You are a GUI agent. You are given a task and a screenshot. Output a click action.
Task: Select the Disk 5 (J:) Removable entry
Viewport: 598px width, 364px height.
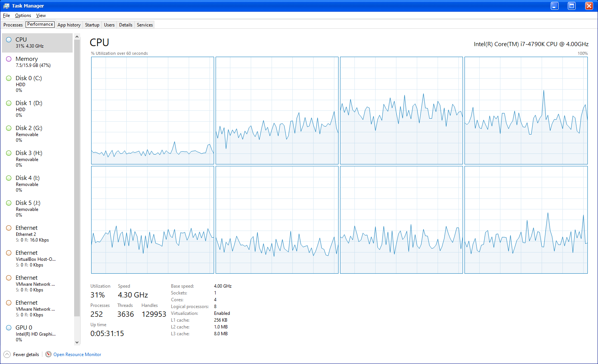coord(37,209)
